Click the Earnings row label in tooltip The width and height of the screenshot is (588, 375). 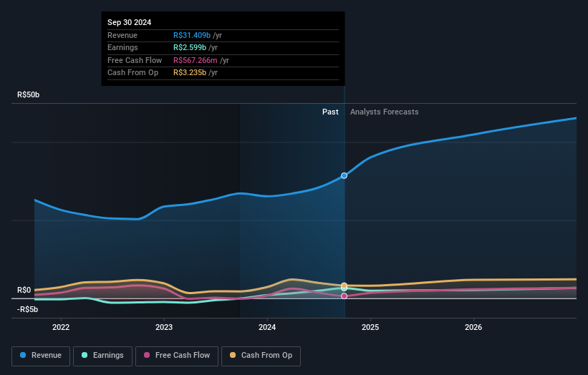click(x=122, y=47)
